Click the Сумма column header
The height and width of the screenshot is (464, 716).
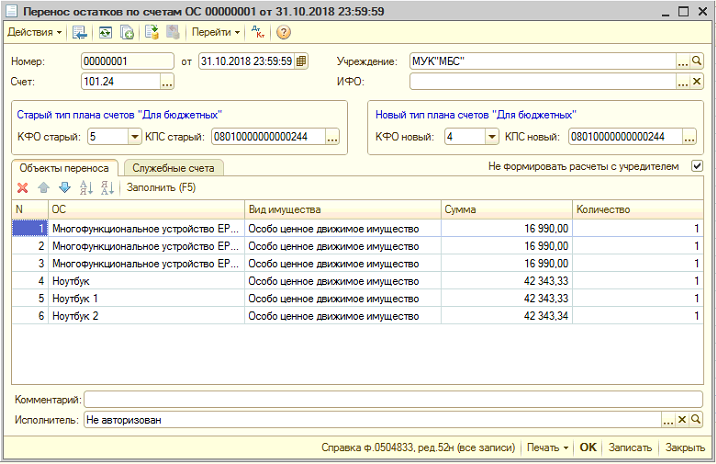(x=506, y=210)
